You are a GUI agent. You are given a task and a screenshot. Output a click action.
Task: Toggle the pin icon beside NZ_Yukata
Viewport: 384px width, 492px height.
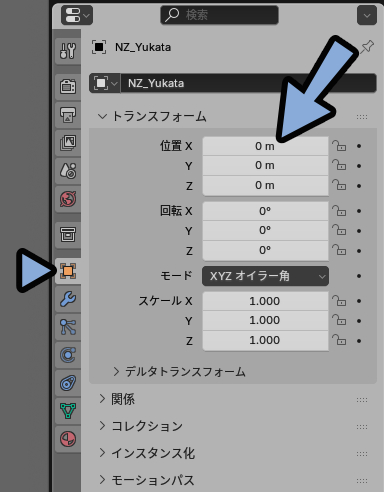point(367,47)
